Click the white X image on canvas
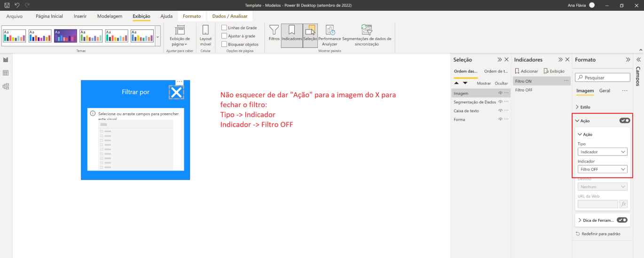The image size is (644, 258). click(x=176, y=92)
